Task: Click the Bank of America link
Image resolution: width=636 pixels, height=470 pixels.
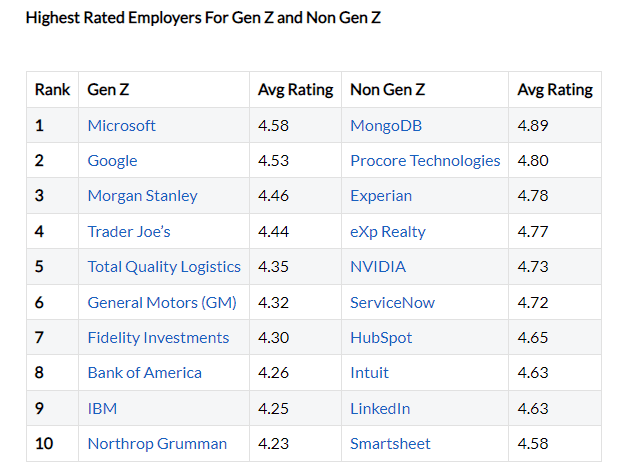Action: tap(144, 373)
